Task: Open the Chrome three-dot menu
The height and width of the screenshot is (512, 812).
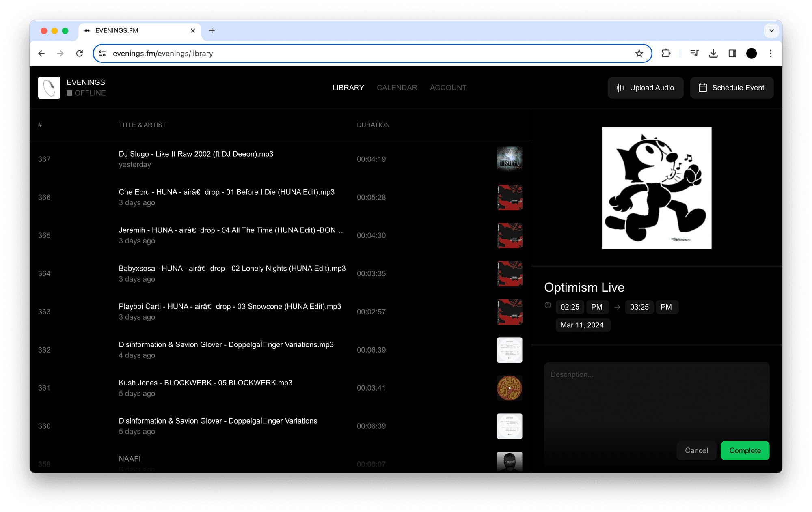Action: coord(771,54)
